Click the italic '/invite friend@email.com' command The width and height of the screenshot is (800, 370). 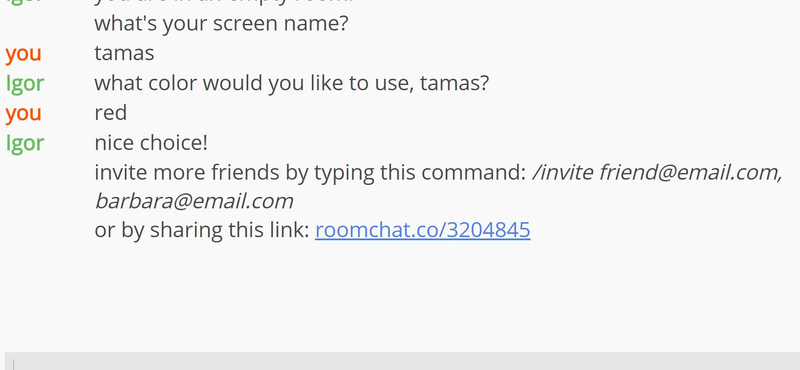pos(657,173)
